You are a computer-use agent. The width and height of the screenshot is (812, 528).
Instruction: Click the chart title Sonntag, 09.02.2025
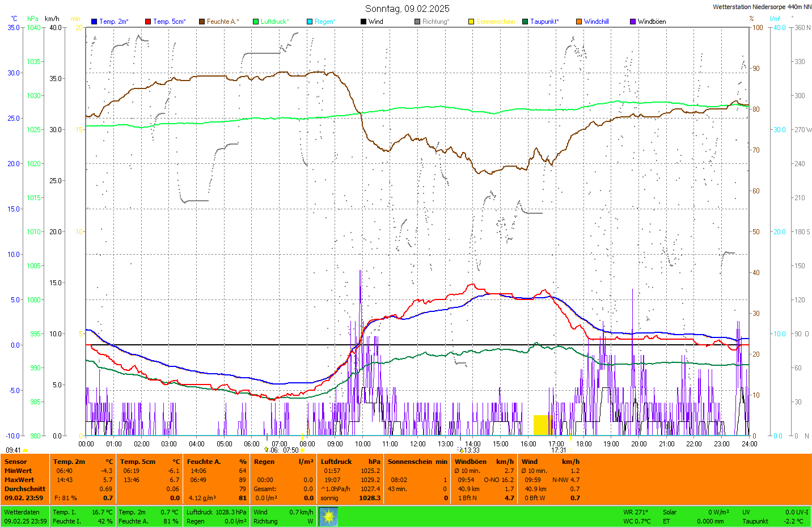point(407,9)
